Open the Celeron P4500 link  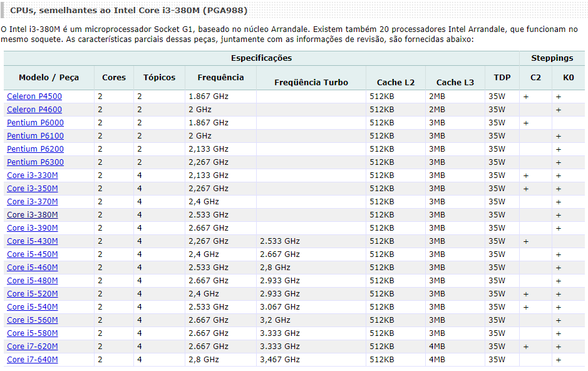[x=34, y=97]
